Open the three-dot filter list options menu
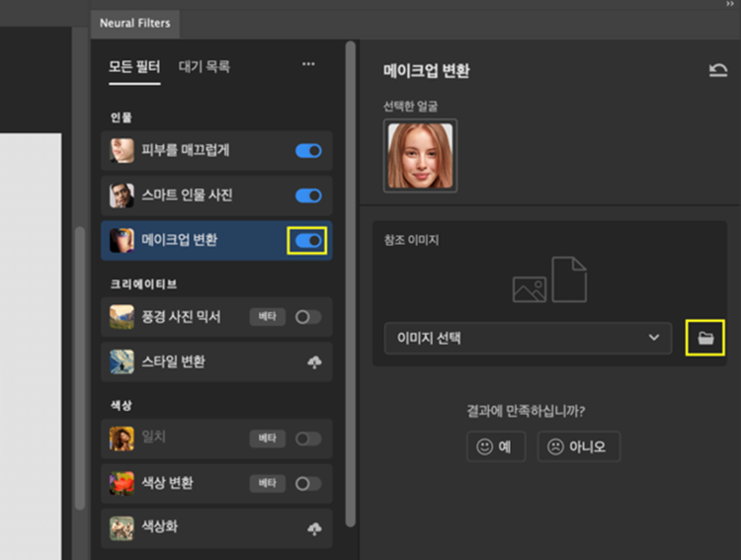The image size is (741, 560). 308,64
